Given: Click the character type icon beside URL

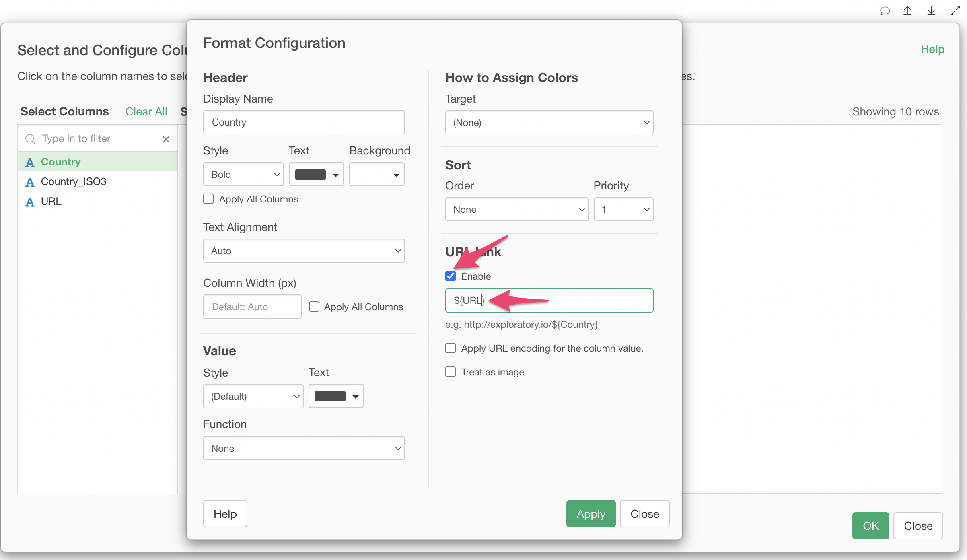Looking at the screenshot, I should tap(30, 202).
